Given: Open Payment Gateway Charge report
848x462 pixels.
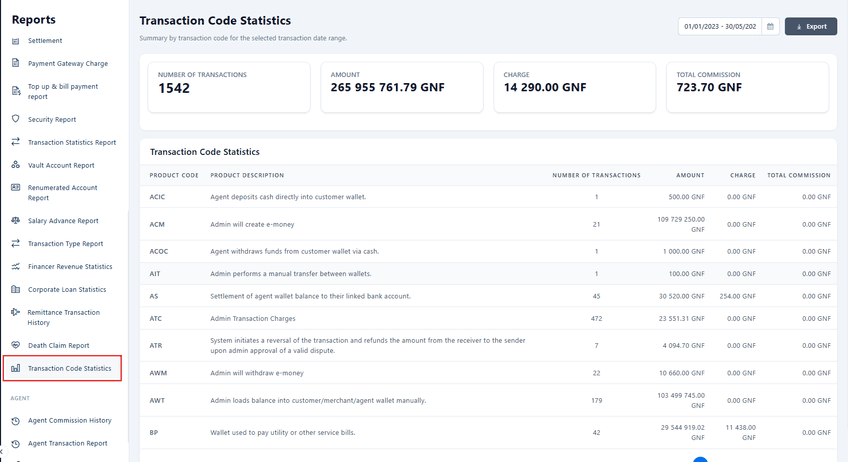Looking at the screenshot, I should click(x=68, y=63).
